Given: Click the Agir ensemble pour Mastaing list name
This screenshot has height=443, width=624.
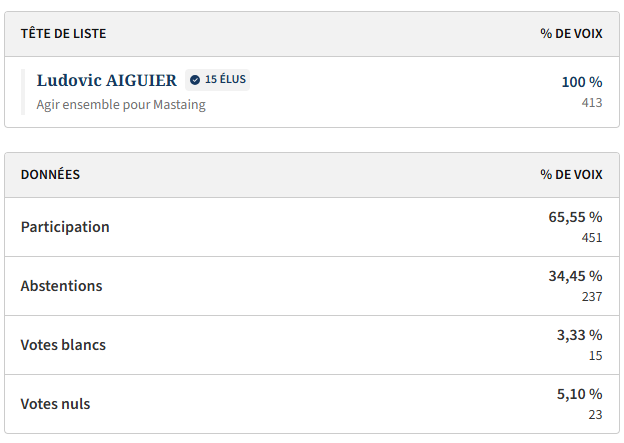Looking at the screenshot, I should click(121, 104).
